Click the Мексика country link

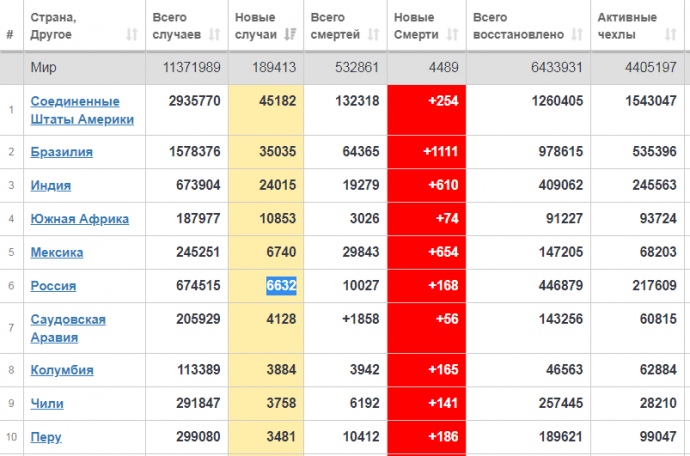57,253
